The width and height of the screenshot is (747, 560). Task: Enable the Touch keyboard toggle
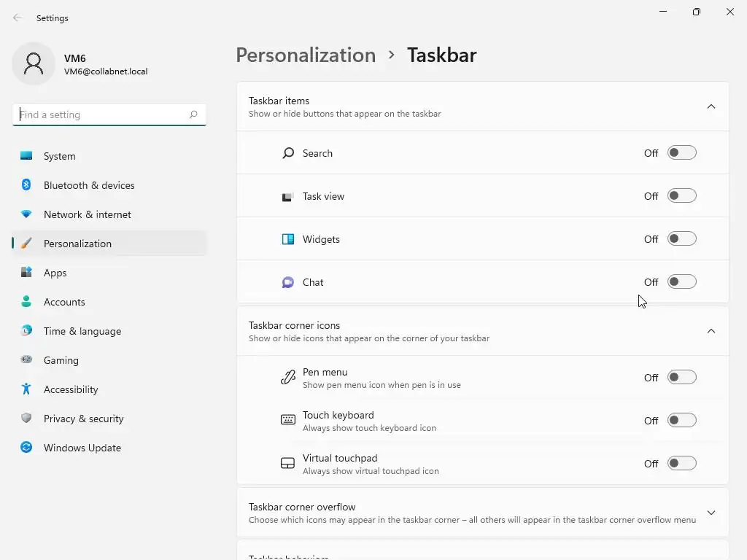click(681, 421)
